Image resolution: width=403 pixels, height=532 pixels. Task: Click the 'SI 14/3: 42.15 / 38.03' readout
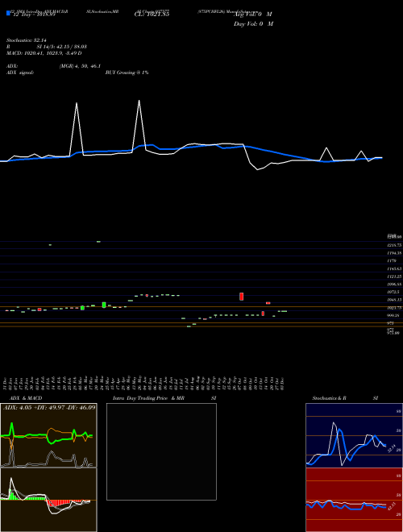pos(62,47)
